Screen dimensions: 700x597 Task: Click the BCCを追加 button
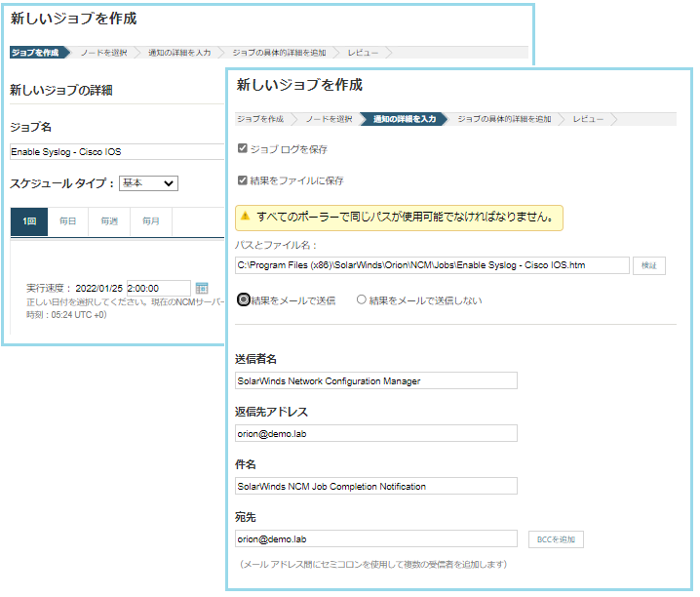click(556, 539)
